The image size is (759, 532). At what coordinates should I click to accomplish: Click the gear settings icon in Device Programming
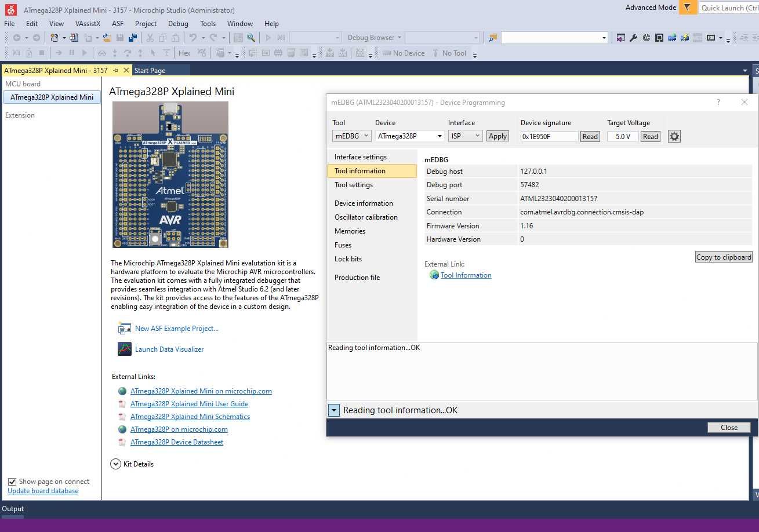pyautogui.click(x=674, y=136)
